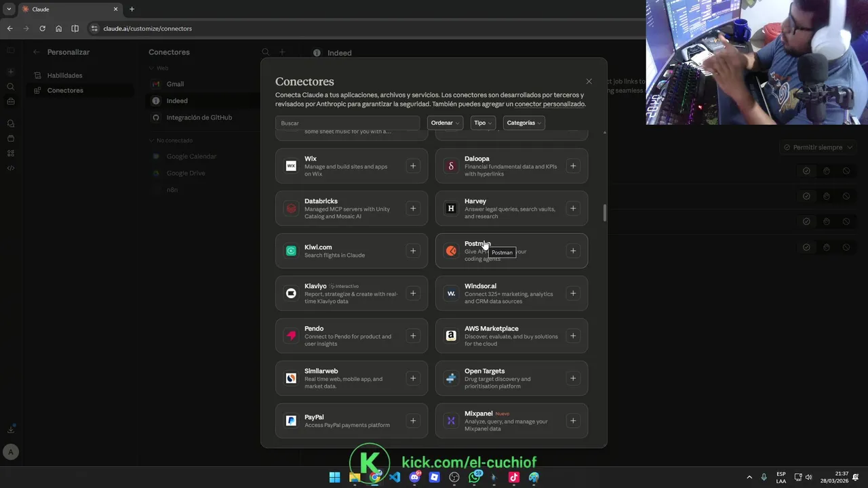
Task: Go back in browser history
Action: tap(9, 28)
